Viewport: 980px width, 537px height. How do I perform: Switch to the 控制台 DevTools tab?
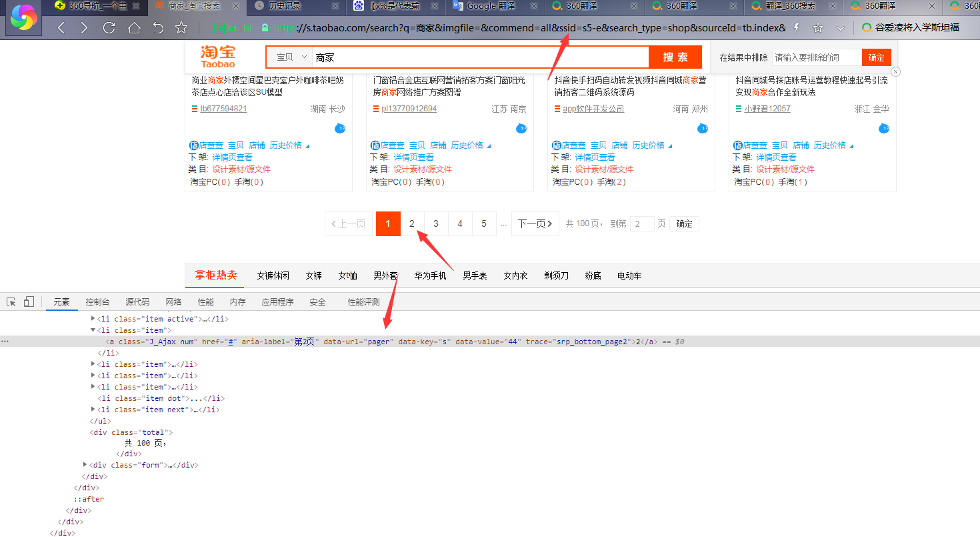97,302
